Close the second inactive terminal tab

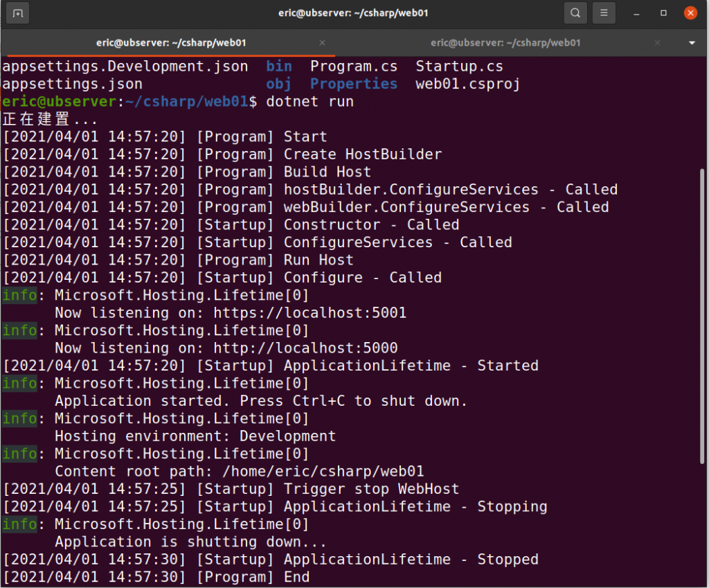click(x=657, y=42)
